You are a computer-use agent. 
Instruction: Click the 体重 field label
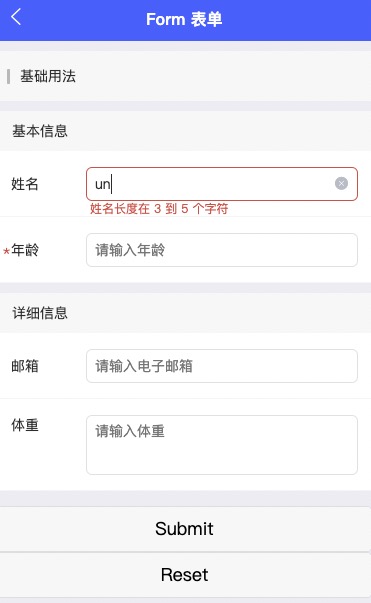point(25,425)
